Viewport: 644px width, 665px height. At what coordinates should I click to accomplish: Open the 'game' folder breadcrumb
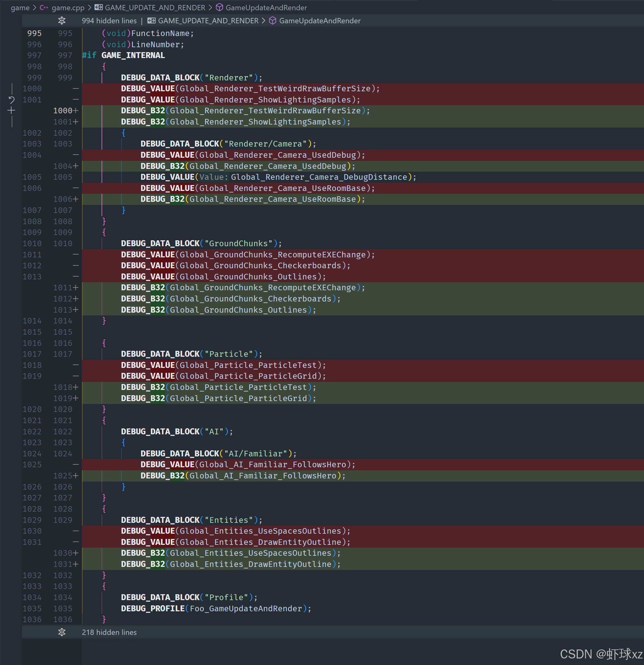20,7
